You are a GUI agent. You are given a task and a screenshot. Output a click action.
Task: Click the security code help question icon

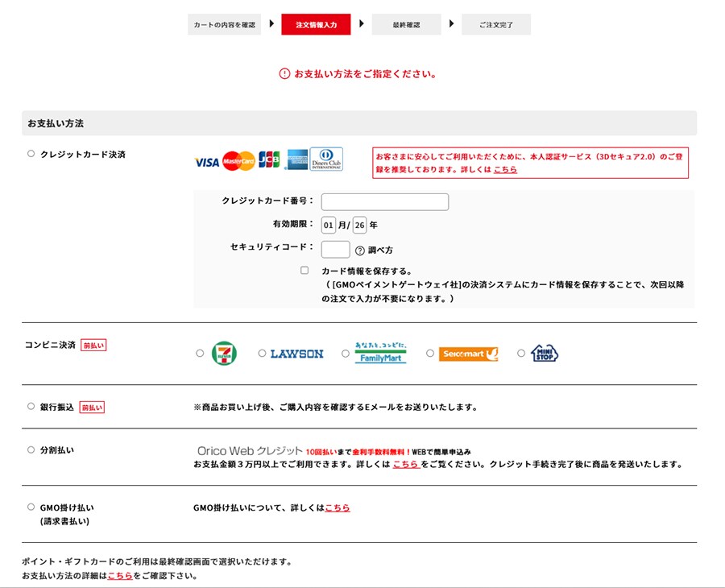coord(360,251)
